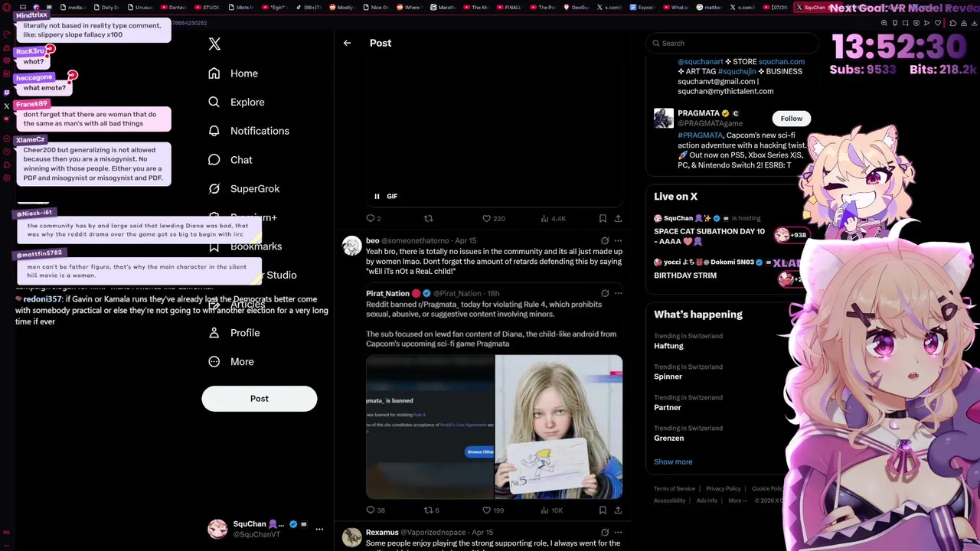Pause the GIF in the top post
The width and height of the screenshot is (980, 551).
pos(377,197)
